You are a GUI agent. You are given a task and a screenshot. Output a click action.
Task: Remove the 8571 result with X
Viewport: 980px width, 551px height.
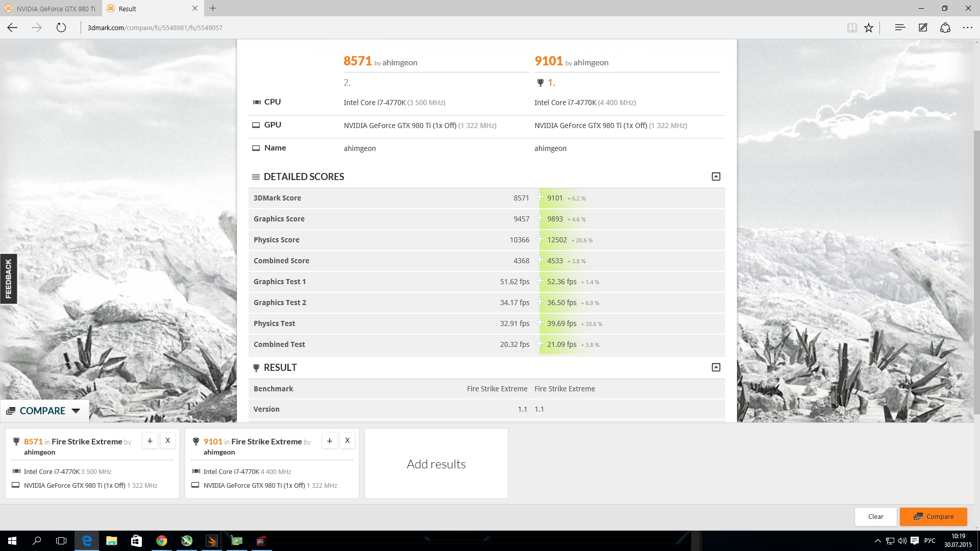pyautogui.click(x=167, y=441)
